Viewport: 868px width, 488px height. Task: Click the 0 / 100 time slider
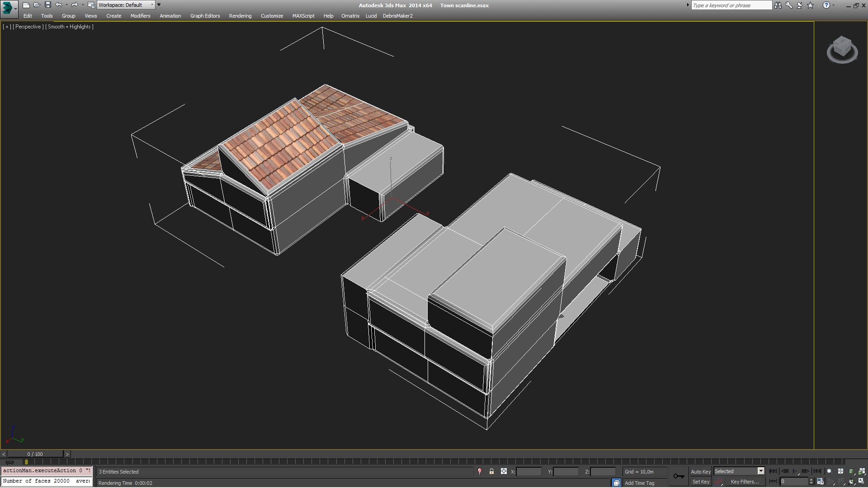pos(35,454)
